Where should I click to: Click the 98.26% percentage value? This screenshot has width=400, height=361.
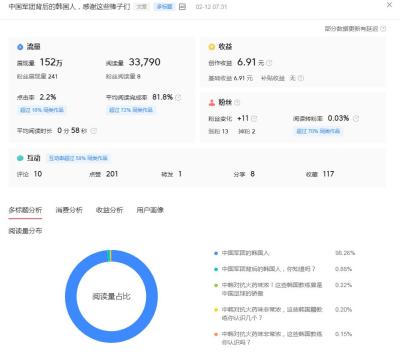tap(345, 253)
